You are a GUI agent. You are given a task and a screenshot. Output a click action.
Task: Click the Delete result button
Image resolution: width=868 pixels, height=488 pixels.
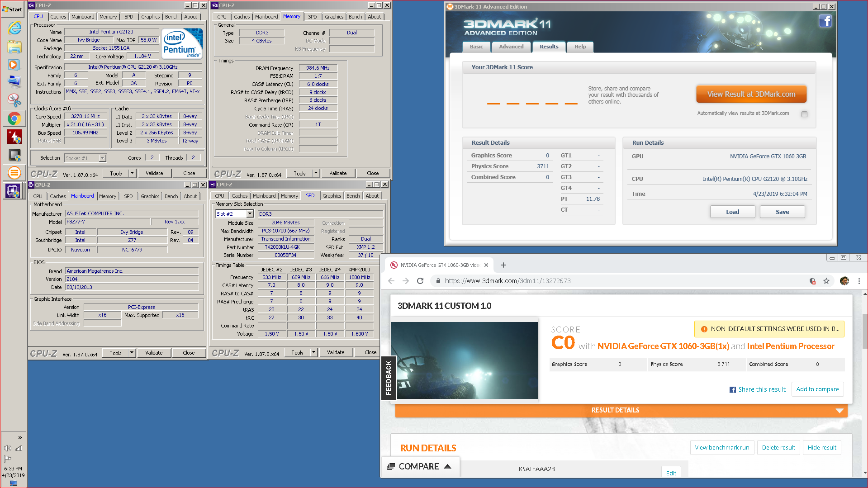(778, 447)
